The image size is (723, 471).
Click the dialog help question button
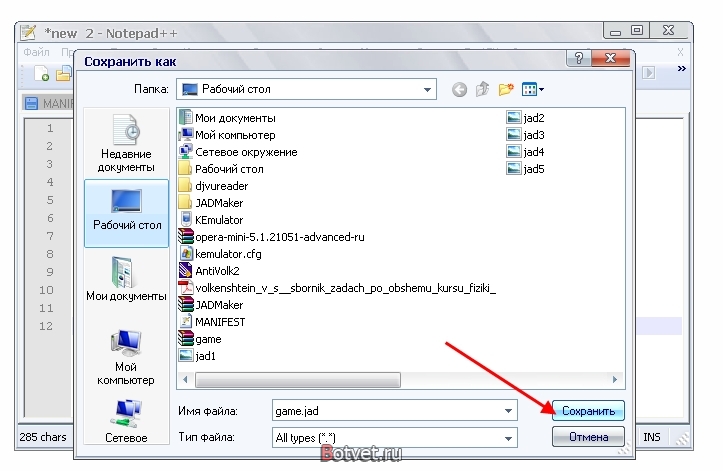click(x=579, y=58)
